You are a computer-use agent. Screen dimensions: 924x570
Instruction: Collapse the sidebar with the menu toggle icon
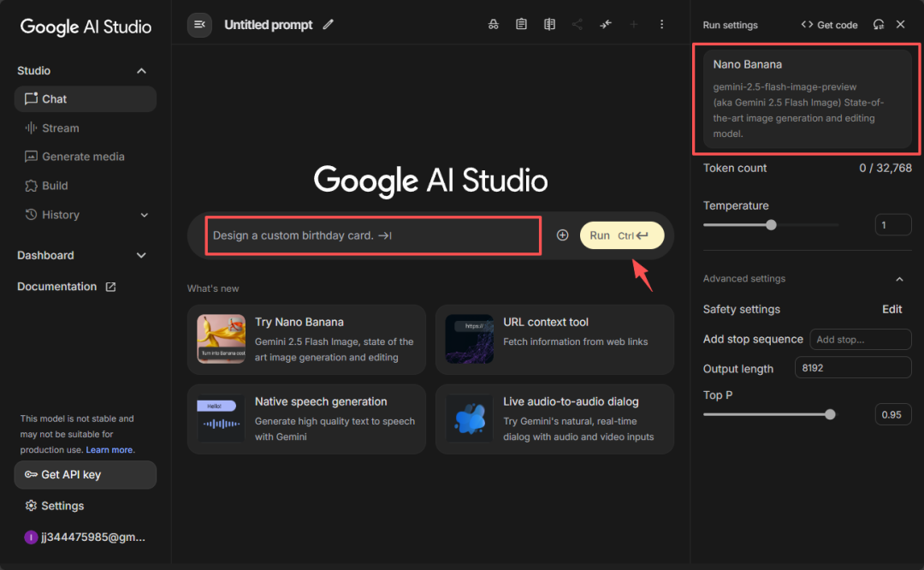[199, 25]
